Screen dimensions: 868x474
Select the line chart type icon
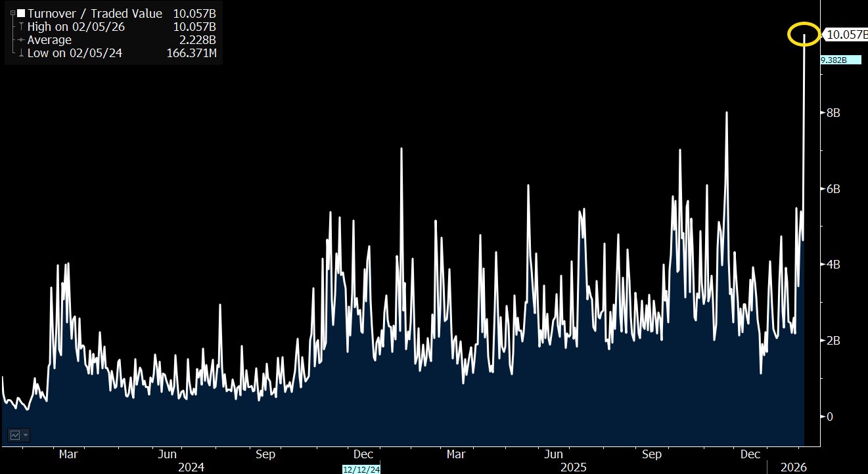[x=15, y=435]
